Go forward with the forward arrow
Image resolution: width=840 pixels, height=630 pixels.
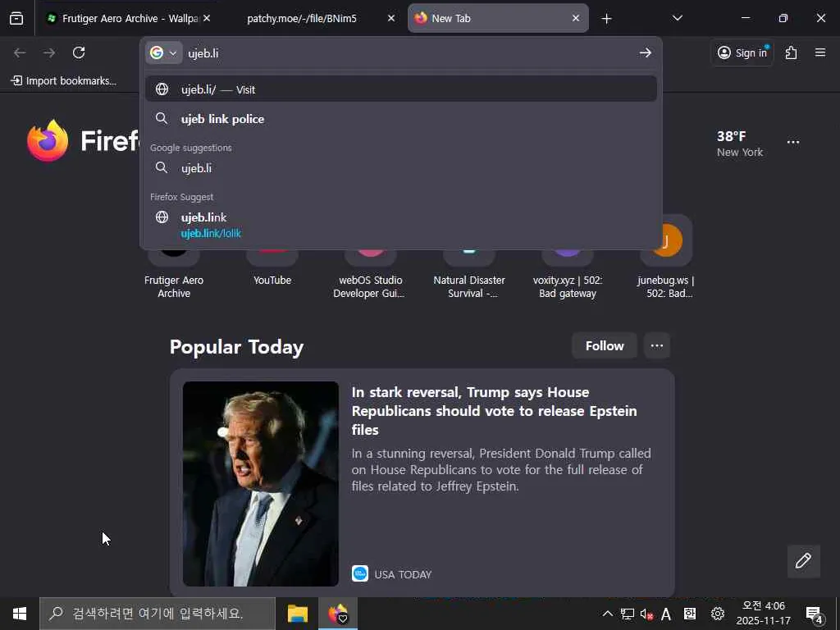click(x=49, y=52)
